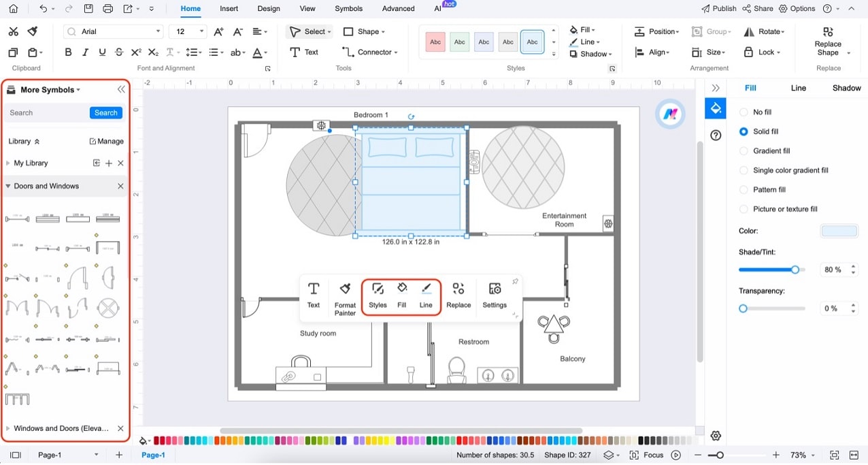Viewport: 868px width, 465px height.
Task: Toggle Focus mode in status bar
Action: pyautogui.click(x=647, y=455)
